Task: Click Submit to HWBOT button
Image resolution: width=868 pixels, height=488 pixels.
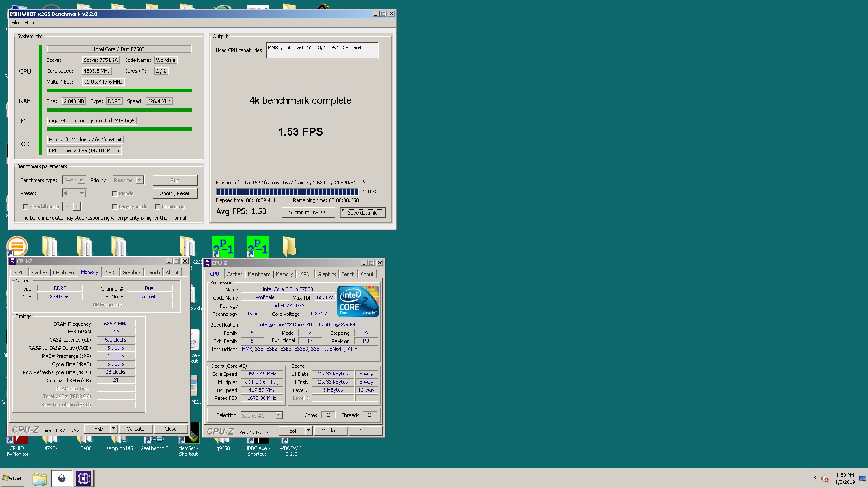Action: point(308,212)
